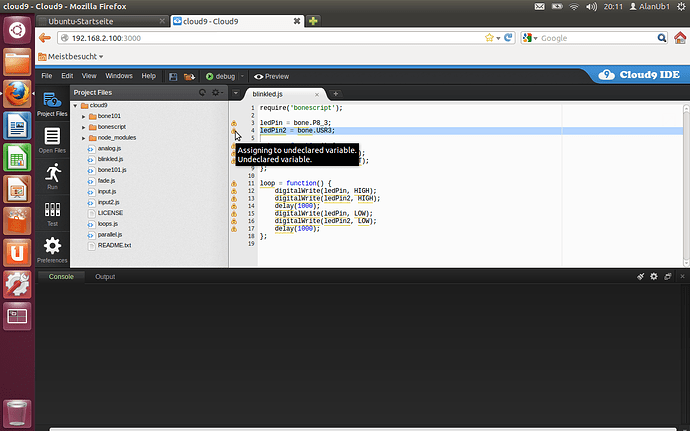This screenshot has height=431, width=690.
Task: Collapse the cloud9 root folder
Action: click(x=75, y=106)
